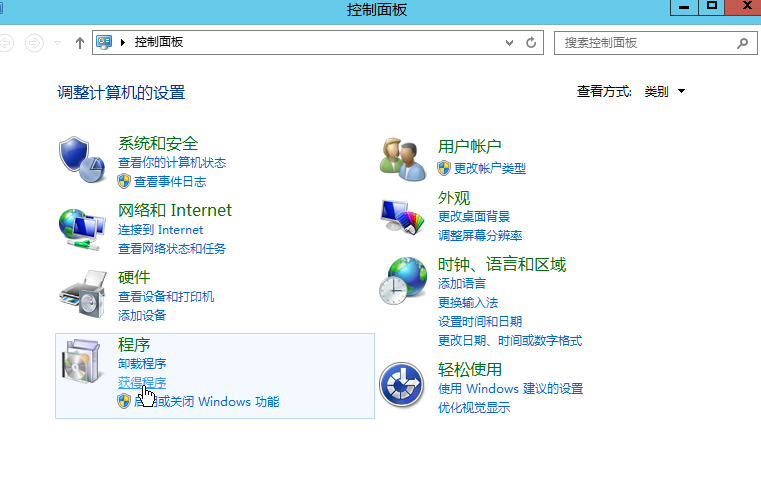Maximize the Control Panel window
This screenshot has width=761, height=486.
tap(711, 7)
